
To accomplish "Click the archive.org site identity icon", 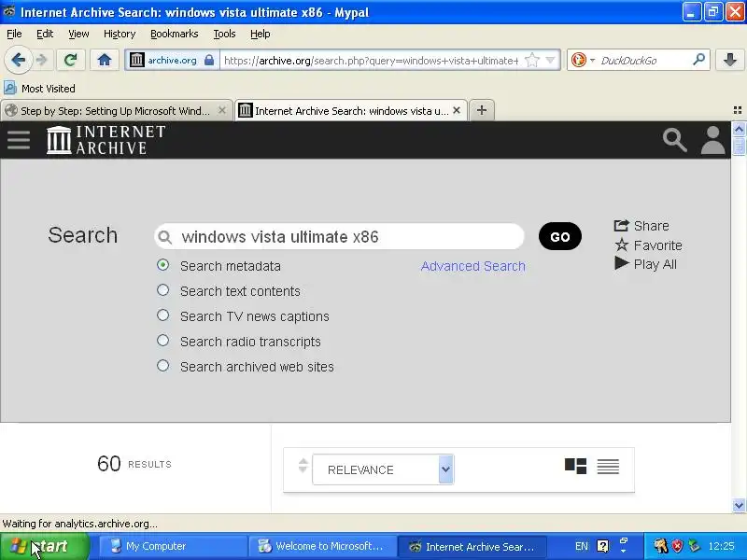I will click(136, 60).
